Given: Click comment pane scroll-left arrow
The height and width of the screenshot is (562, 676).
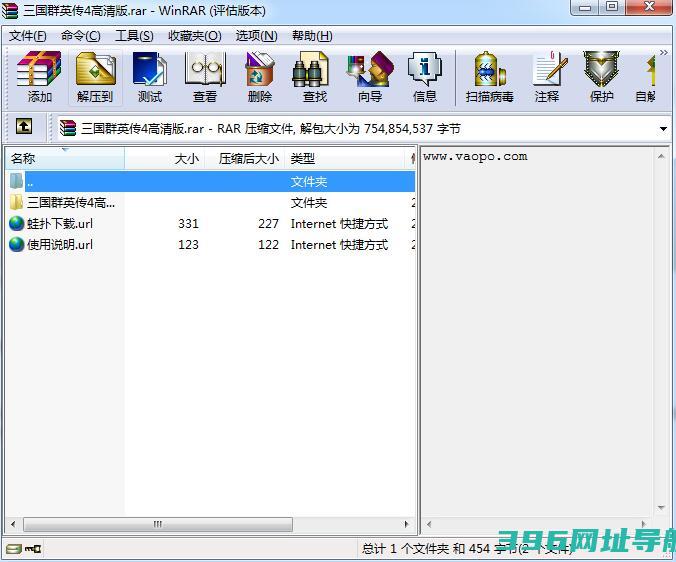Looking at the screenshot, I should click(429, 525).
